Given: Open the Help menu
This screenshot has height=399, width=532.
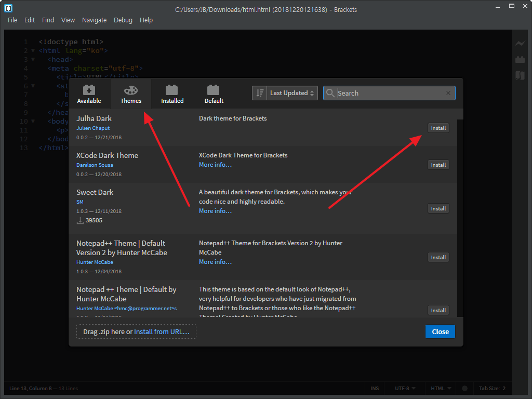Looking at the screenshot, I should point(146,20).
